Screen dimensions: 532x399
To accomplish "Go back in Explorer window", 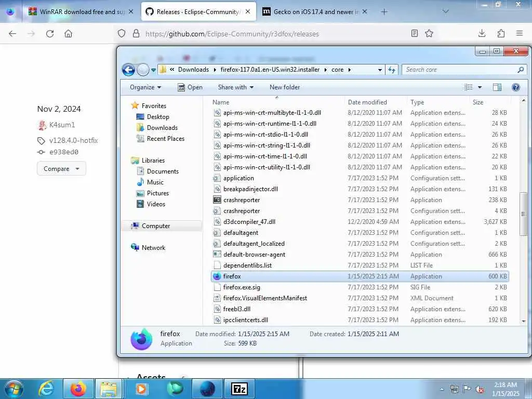I will point(129,70).
